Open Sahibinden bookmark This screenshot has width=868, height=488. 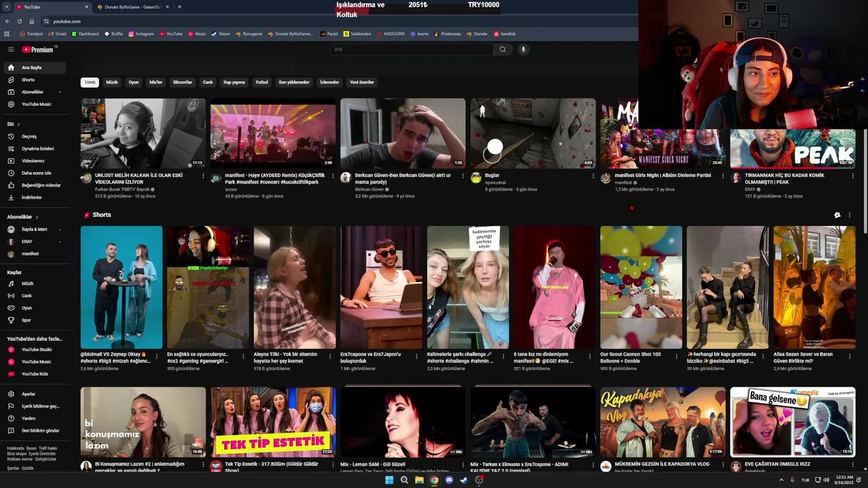[x=357, y=34]
